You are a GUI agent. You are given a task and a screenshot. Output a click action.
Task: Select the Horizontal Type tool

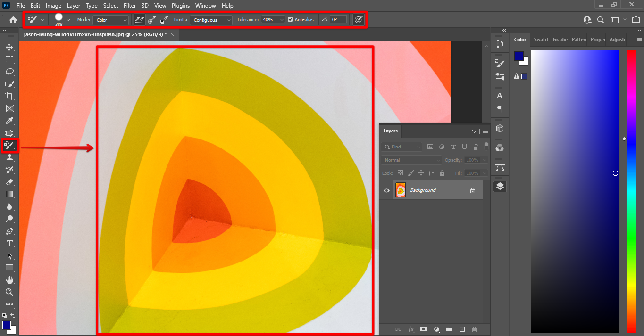9,243
